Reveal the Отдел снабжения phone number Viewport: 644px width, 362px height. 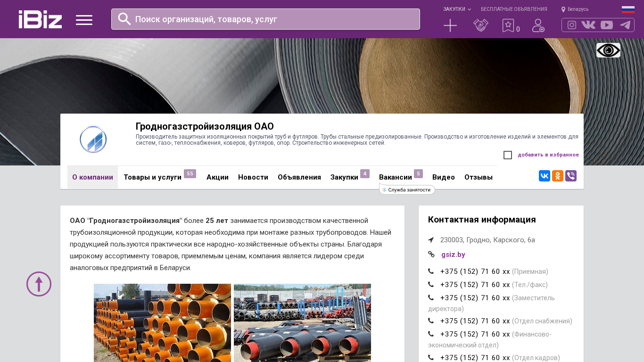pyautogui.click(x=475, y=321)
